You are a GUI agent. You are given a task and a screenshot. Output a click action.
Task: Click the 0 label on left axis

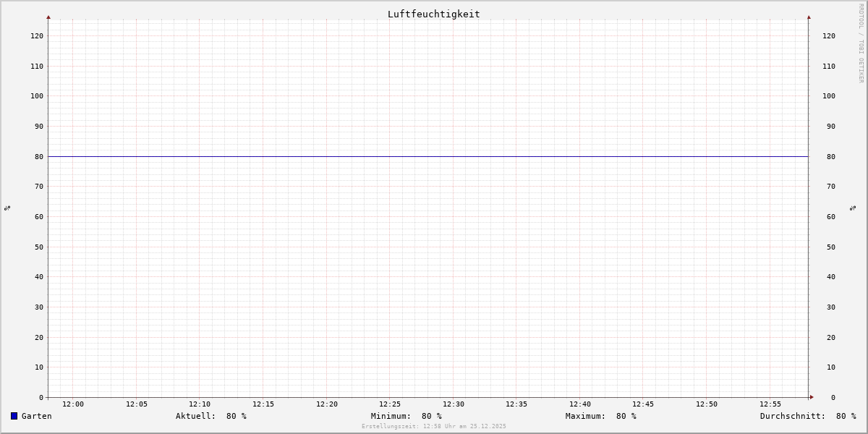[41, 397]
